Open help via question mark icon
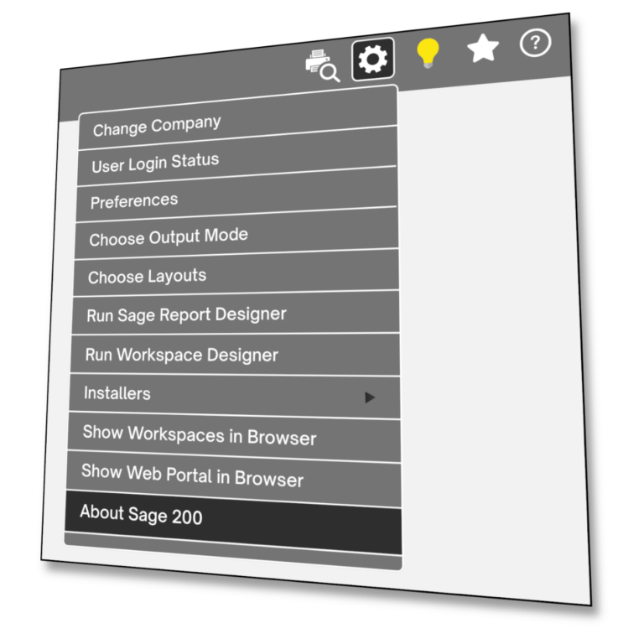This screenshot has width=644, height=644. click(x=535, y=43)
